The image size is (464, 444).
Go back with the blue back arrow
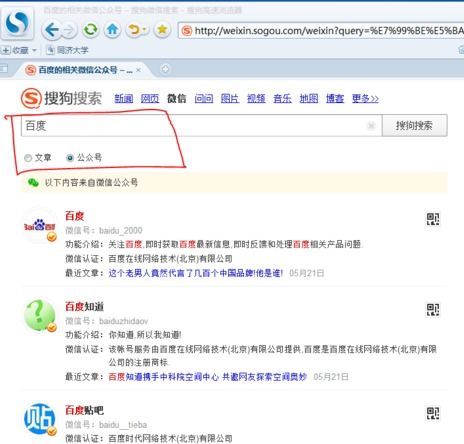(52, 30)
